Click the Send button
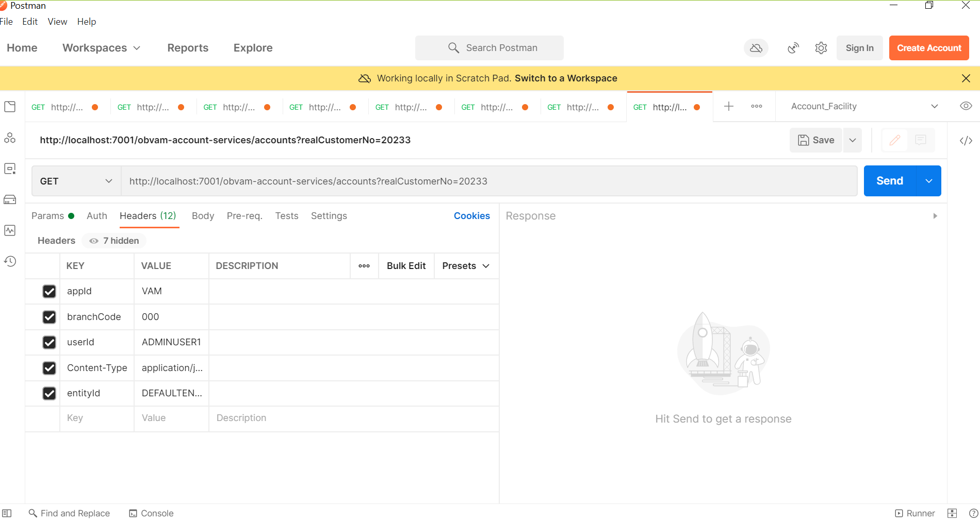The width and height of the screenshot is (980, 521). [890, 181]
